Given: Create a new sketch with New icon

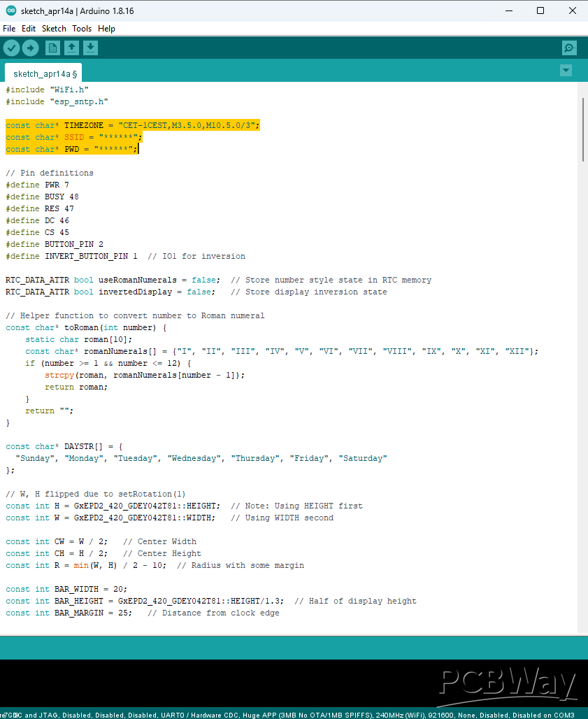Looking at the screenshot, I should click(x=52, y=48).
